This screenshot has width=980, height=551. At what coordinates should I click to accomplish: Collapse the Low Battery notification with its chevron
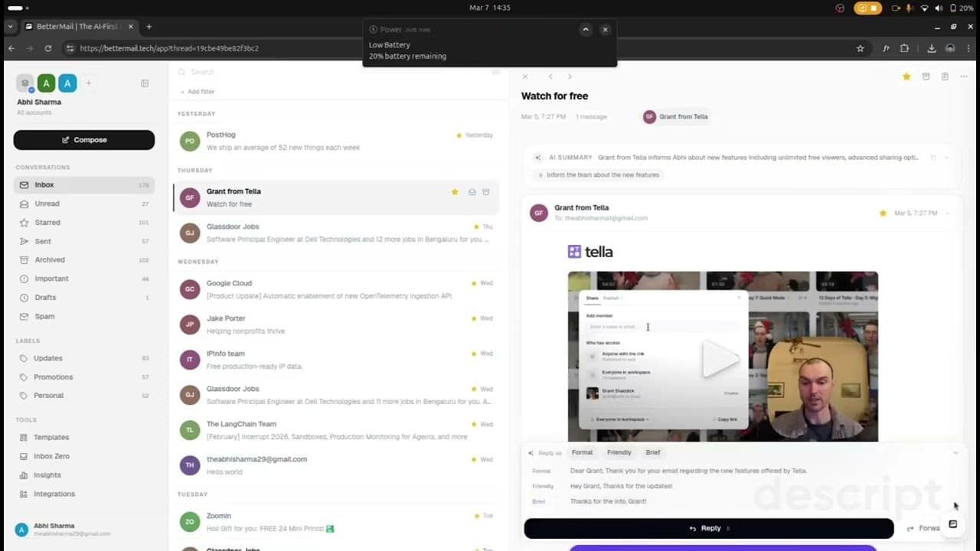click(x=586, y=29)
